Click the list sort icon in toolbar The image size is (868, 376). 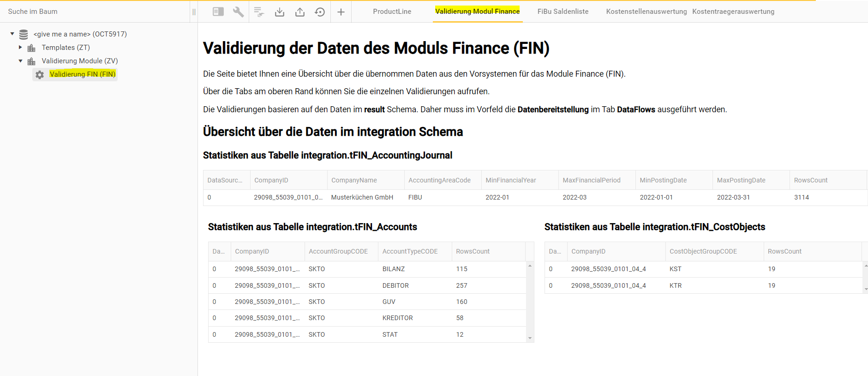pos(259,12)
